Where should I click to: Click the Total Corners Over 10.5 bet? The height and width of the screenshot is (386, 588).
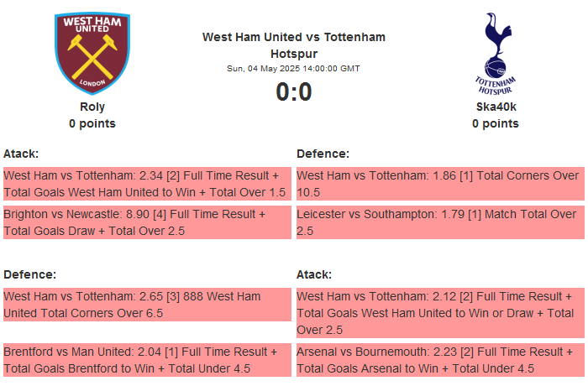439,184
